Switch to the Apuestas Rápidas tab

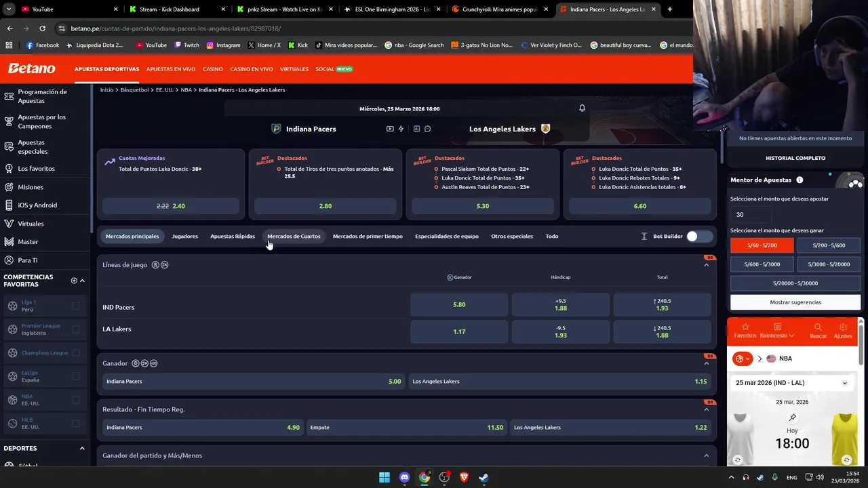pos(233,237)
